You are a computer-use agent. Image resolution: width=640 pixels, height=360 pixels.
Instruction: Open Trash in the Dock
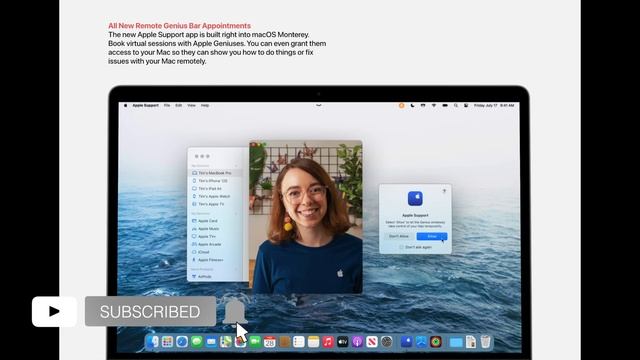(485, 342)
